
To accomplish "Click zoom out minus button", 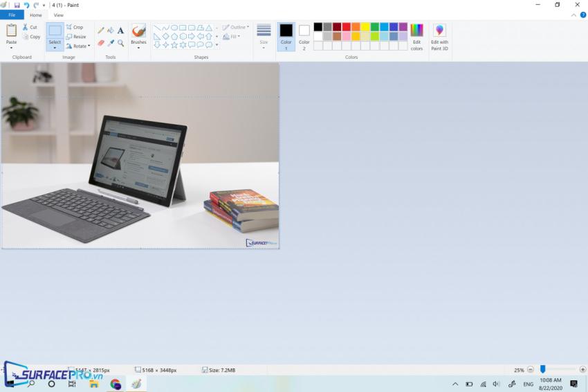I will pos(531,369).
